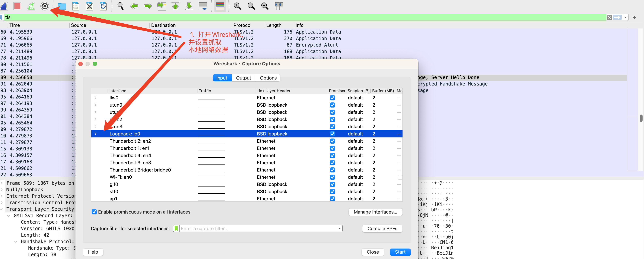The height and width of the screenshot is (259, 644).
Task: Collapse GMTLSv1 Record Layer node
Action: 9,216
